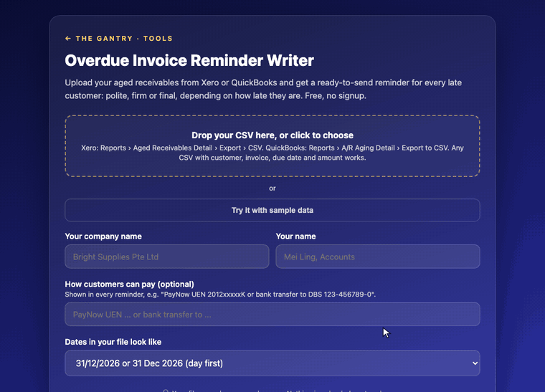
Task: Click the How customers can pay field
Action: coord(272,314)
